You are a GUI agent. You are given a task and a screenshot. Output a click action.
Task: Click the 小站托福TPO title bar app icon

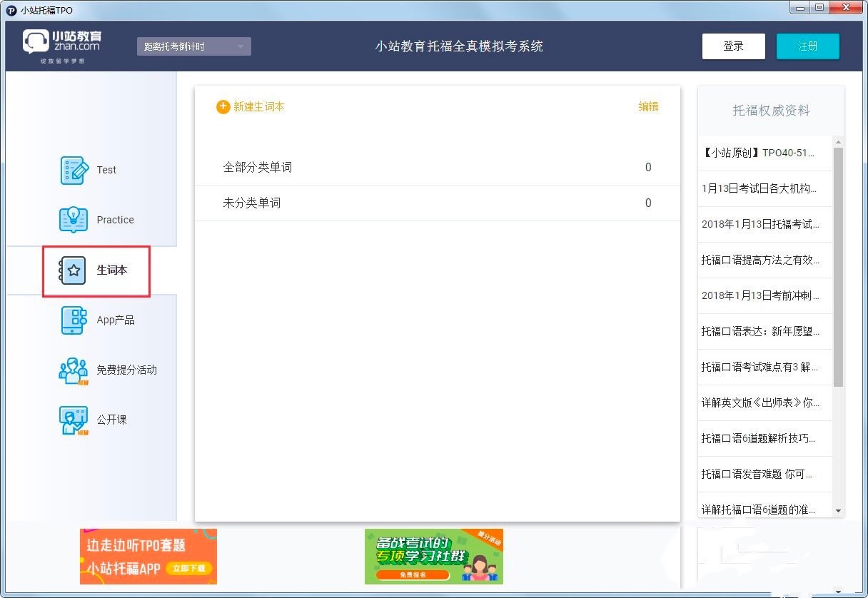pos(11,10)
